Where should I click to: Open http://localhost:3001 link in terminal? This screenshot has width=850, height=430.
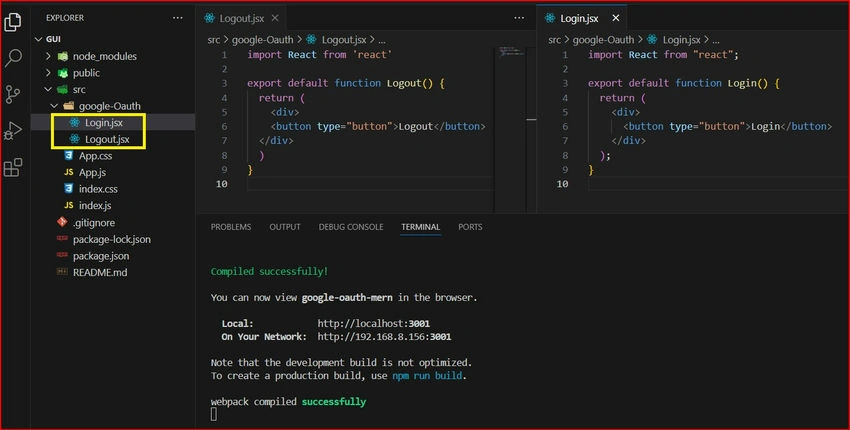[x=374, y=324]
